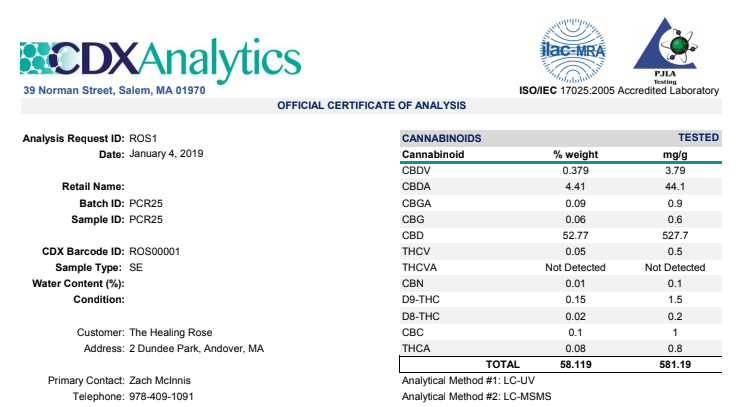Click the Retail Name label

pos(93,187)
